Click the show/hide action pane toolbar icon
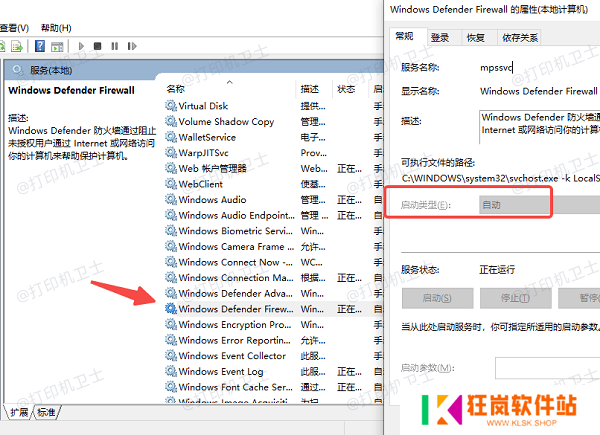The image size is (600, 435). tap(57, 47)
